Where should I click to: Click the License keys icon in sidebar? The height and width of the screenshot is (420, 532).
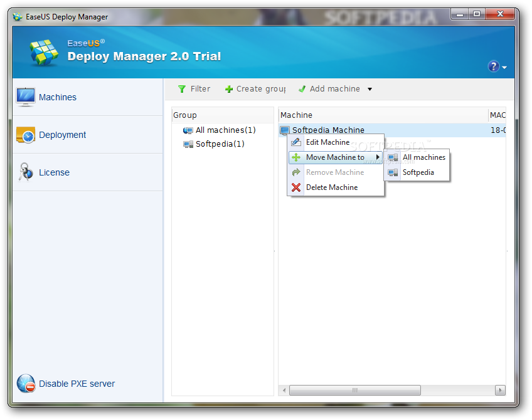26,172
